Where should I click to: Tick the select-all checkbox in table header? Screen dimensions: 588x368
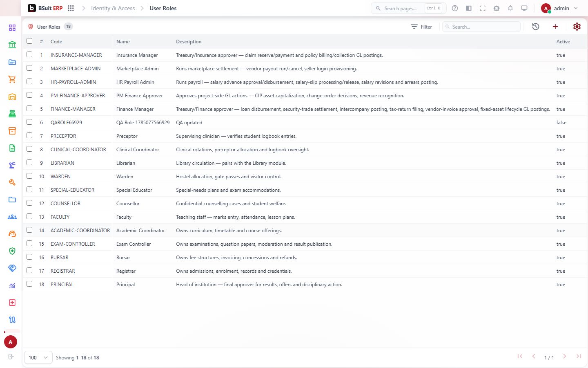29,41
